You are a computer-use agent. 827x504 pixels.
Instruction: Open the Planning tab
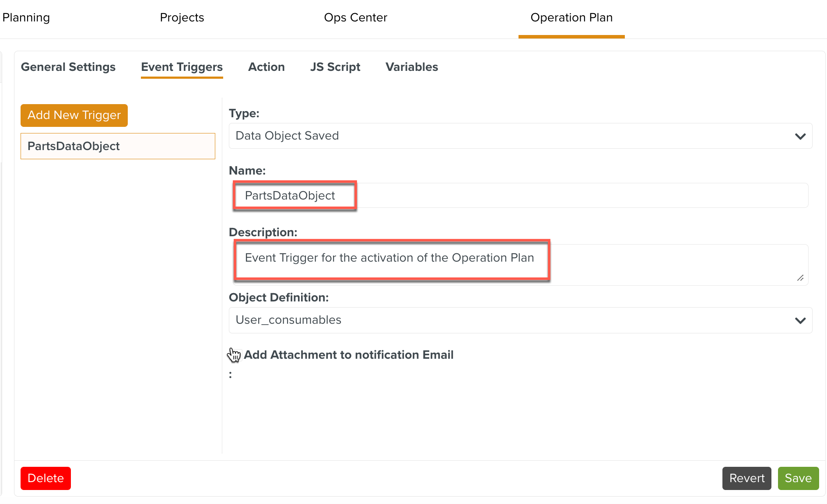26,17
